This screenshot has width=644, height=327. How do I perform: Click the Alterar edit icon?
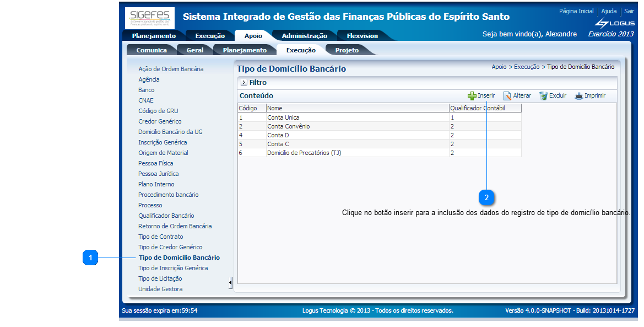click(x=507, y=96)
